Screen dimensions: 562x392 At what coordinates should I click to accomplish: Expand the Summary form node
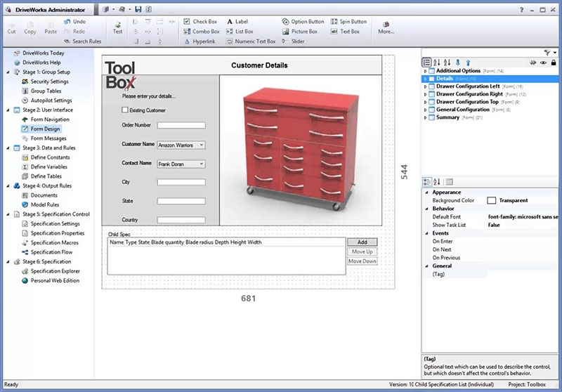[425, 117]
